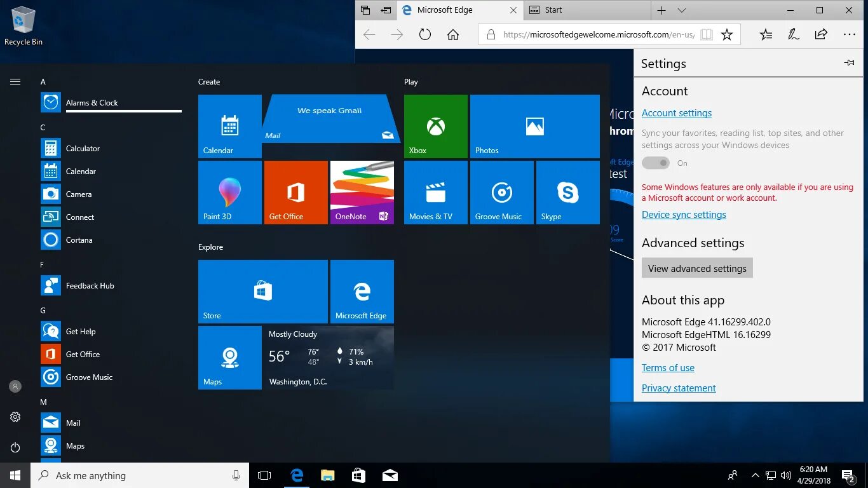Launch the Skype tile
868x488 pixels.
(568, 193)
